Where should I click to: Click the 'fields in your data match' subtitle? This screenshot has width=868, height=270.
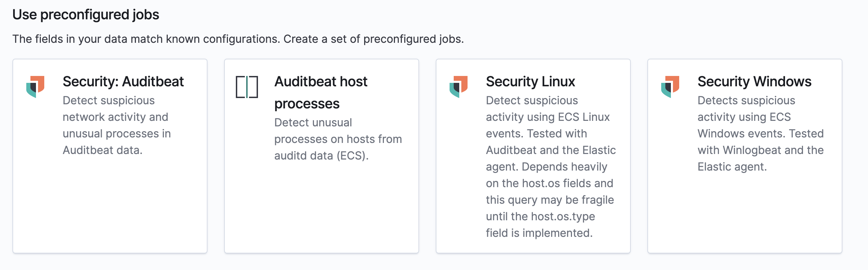tap(238, 39)
